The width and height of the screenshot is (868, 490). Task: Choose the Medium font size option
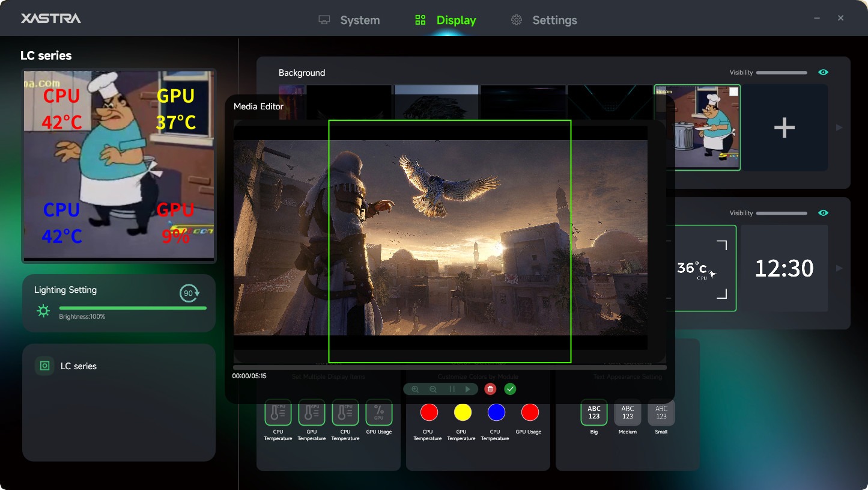[x=628, y=412]
